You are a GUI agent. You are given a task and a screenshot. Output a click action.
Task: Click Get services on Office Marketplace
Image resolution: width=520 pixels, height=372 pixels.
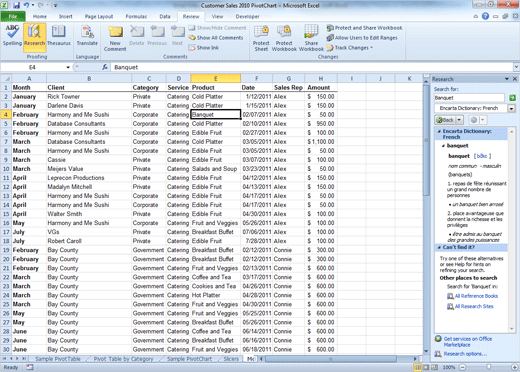click(x=468, y=342)
